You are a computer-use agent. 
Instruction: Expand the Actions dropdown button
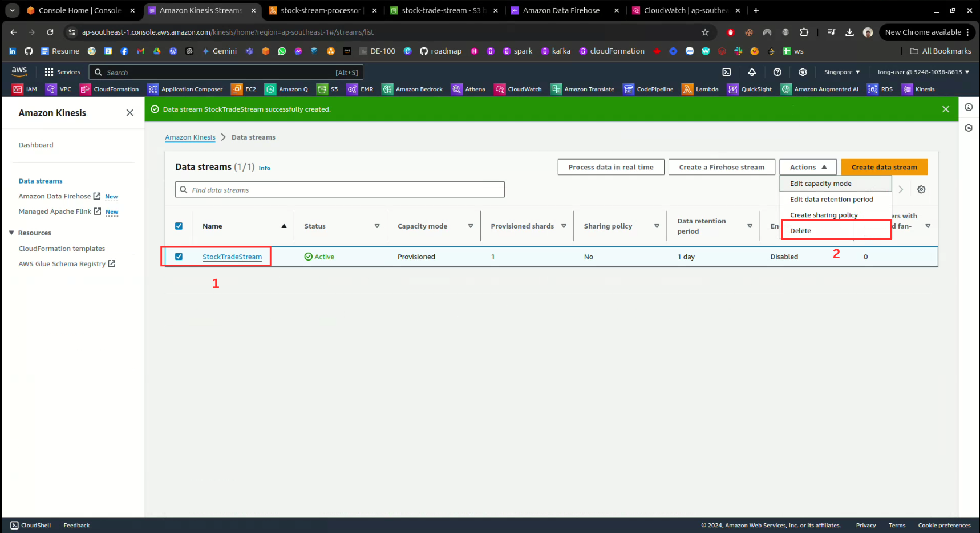(x=808, y=167)
